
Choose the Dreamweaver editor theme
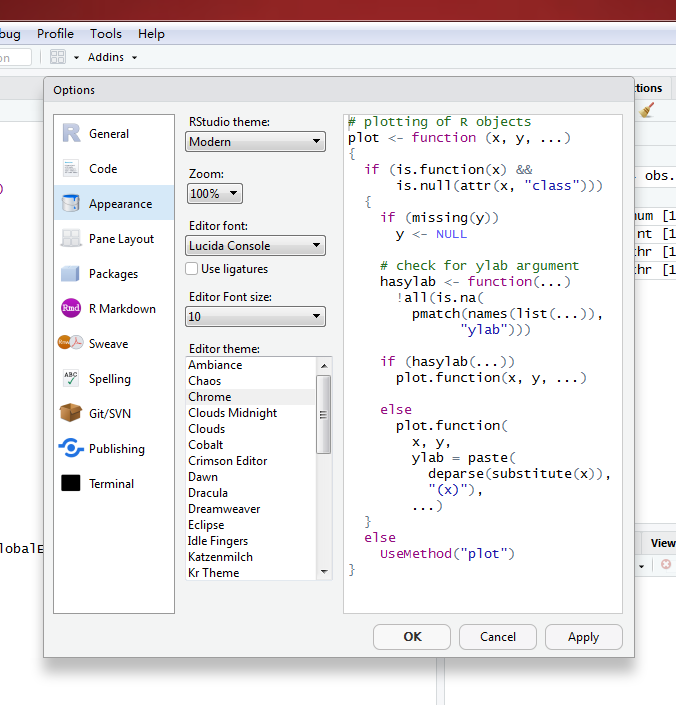[251, 509]
